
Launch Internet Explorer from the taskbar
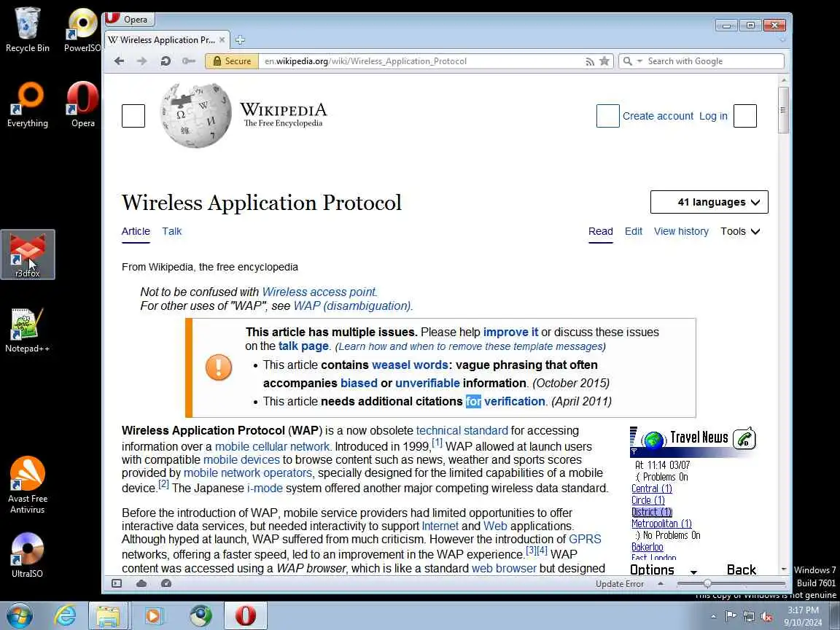(66, 615)
